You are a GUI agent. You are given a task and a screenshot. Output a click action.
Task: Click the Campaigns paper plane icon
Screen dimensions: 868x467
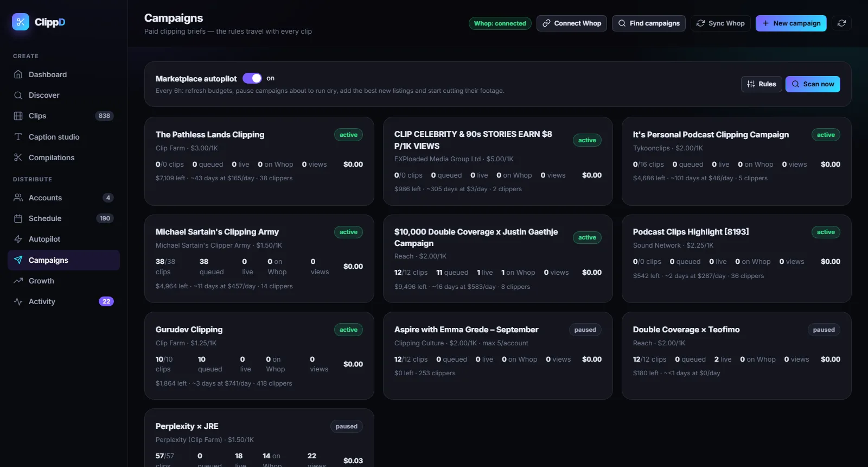pos(18,260)
